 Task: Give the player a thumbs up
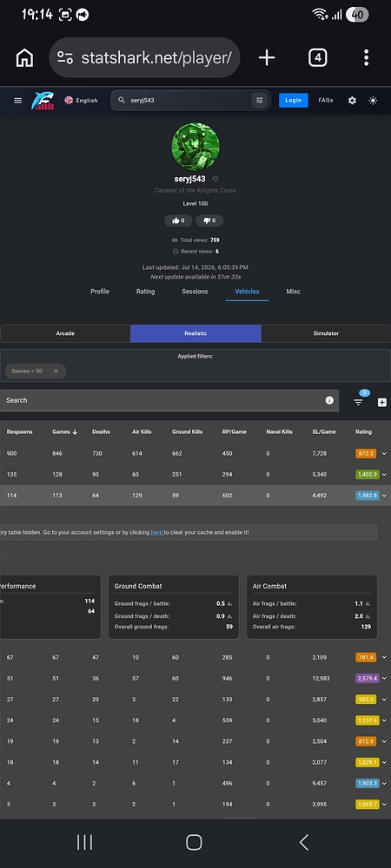point(178,220)
